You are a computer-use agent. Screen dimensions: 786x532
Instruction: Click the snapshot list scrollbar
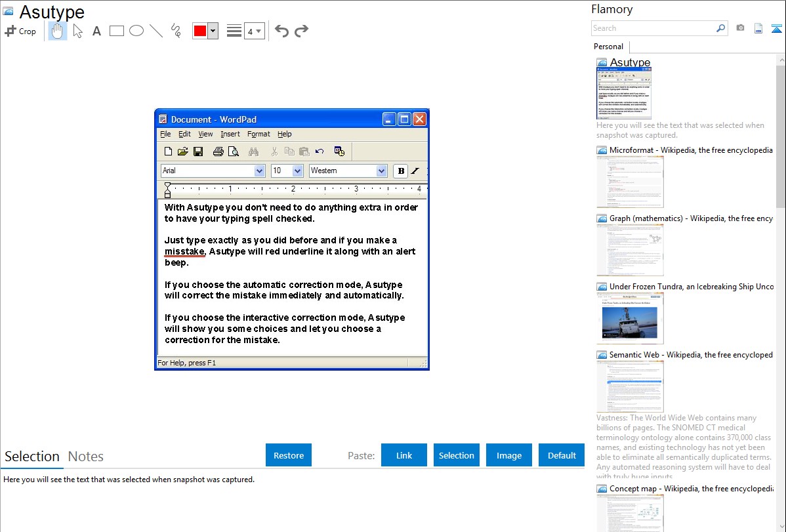[781, 135]
